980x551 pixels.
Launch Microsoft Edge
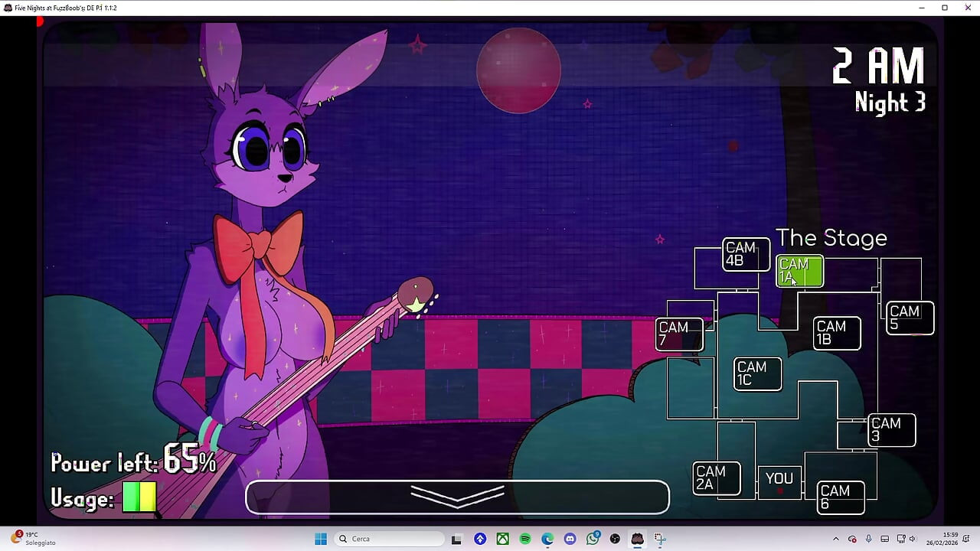click(x=547, y=539)
